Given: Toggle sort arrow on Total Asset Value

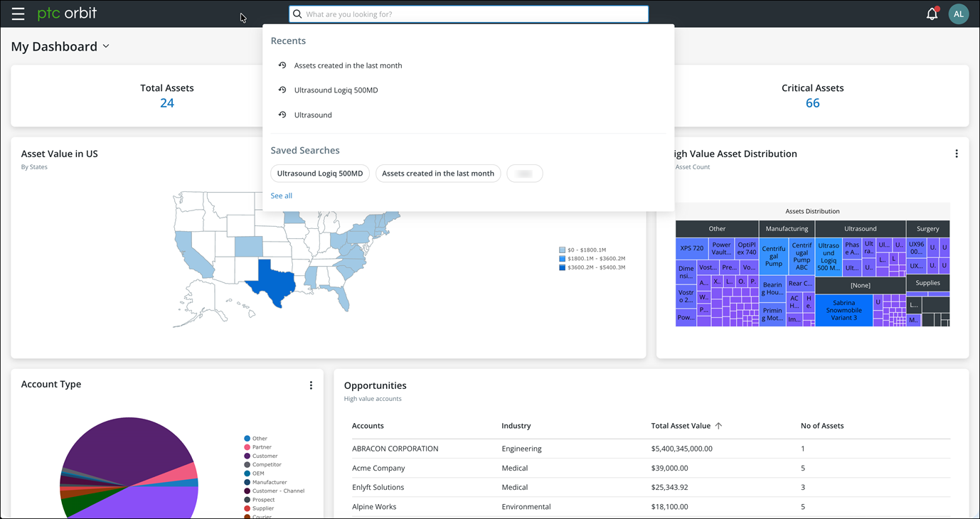Looking at the screenshot, I should (718, 426).
